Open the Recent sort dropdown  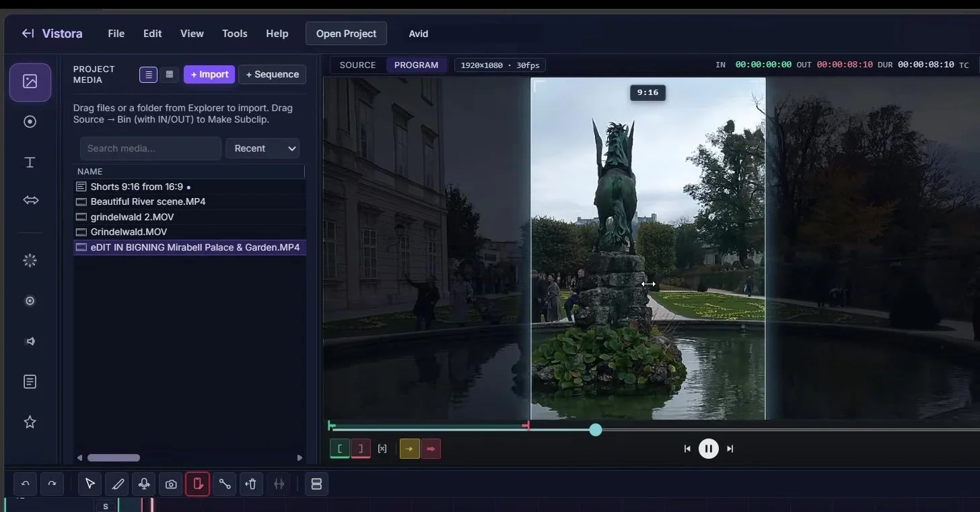pos(262,148)
